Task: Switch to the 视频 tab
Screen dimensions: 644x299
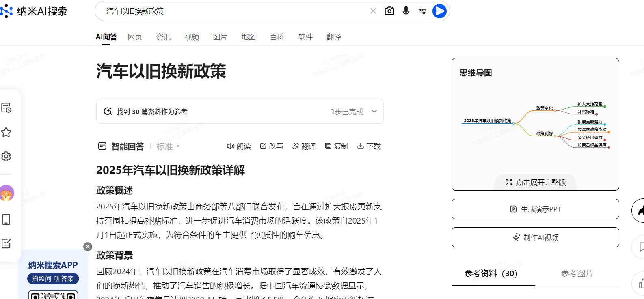Action: coord(192,37)
